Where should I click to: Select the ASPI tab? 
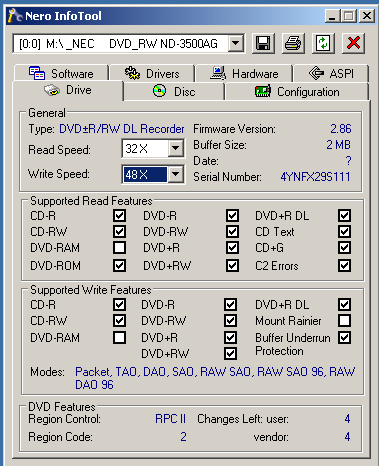[x=331, y=73]
